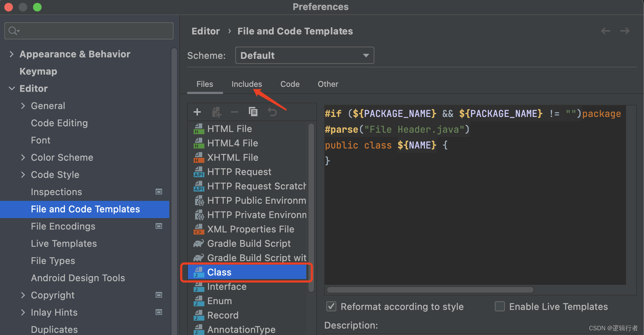Viewport: 644px width, 335px height.
Task: Click the Inspections project-level settings icon
Action: (159, 192)
